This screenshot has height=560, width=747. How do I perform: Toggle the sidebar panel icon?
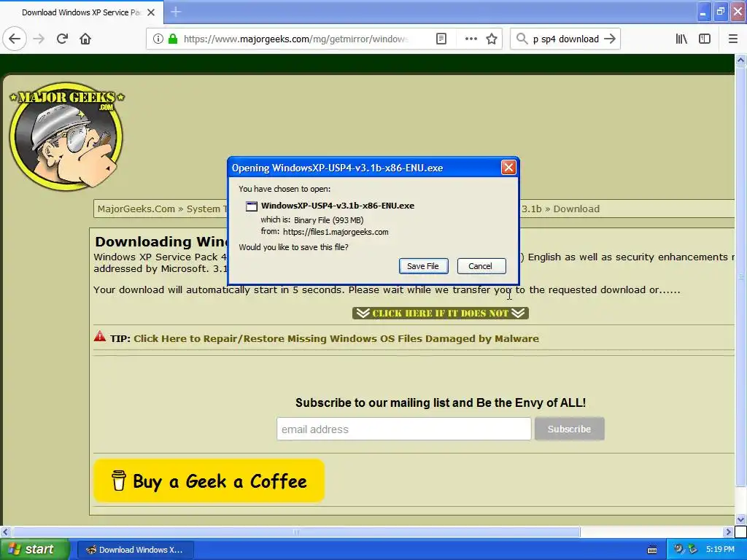(705, 39)
